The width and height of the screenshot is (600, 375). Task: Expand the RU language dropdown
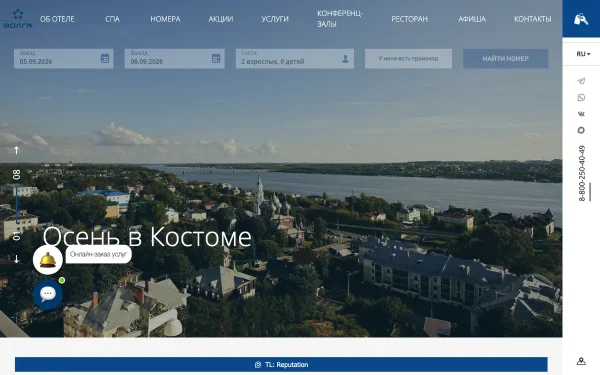(583, 54)
